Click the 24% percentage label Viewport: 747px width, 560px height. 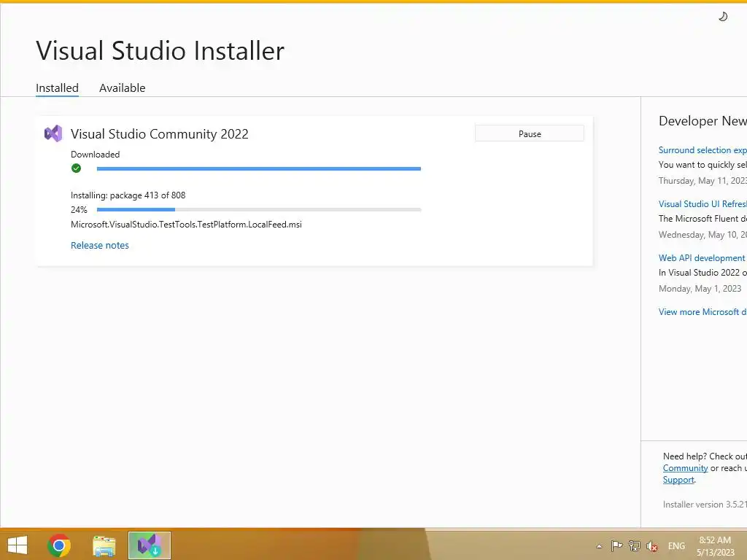coord(79,209)
